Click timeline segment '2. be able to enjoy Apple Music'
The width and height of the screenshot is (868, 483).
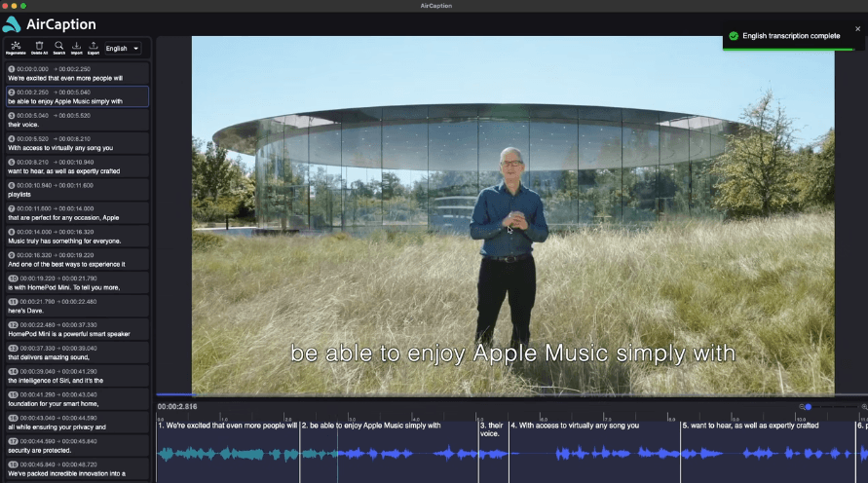[x=389, y=452]
